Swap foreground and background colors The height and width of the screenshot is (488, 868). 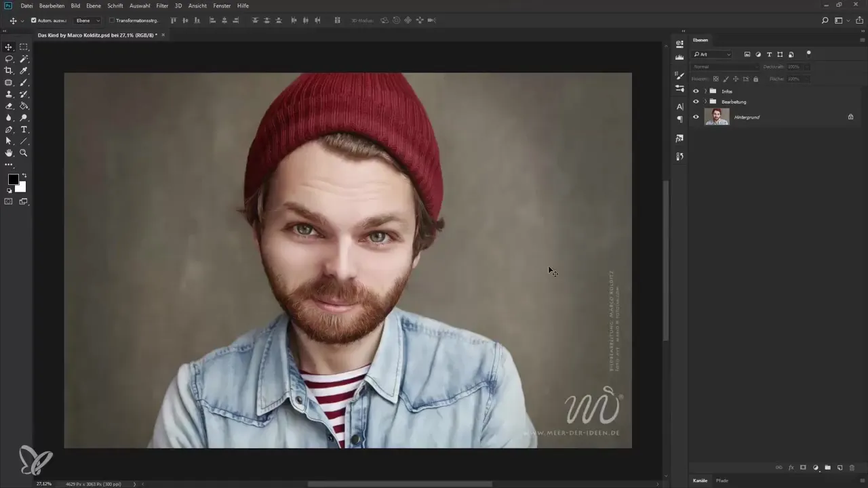(x=24, y=176)
